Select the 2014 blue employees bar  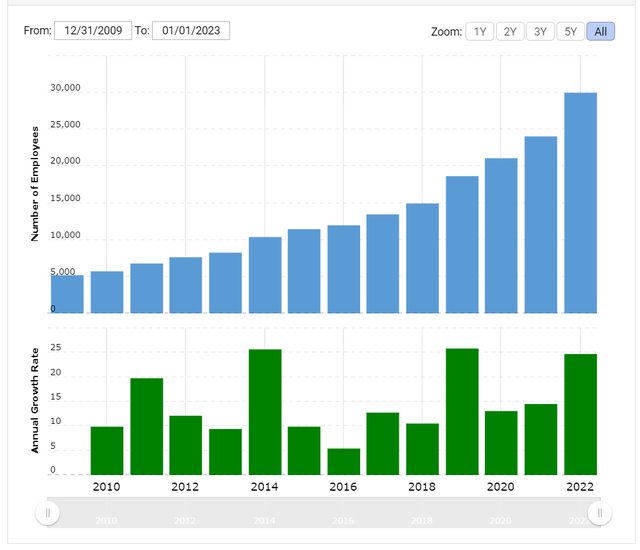pos(265,275)
